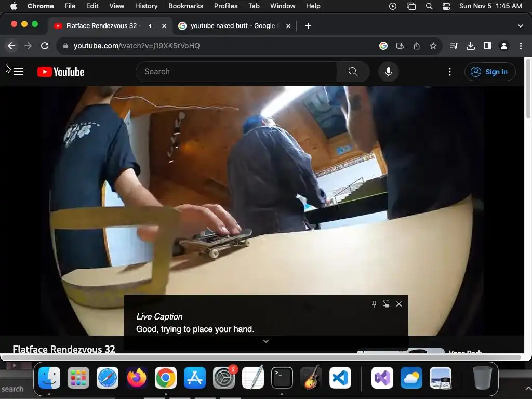Open the Profiles menu
Image resolution: width=532 pixels, height=399 pixels.
(225, 6)
